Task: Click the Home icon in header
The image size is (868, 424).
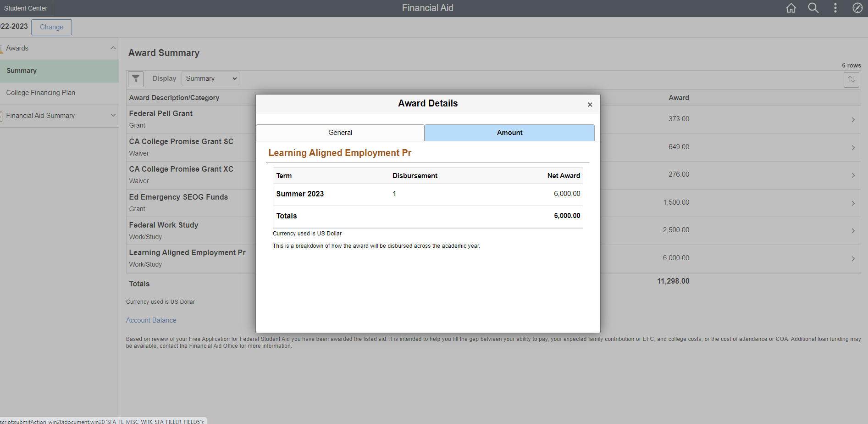Action: coord(791,8)
